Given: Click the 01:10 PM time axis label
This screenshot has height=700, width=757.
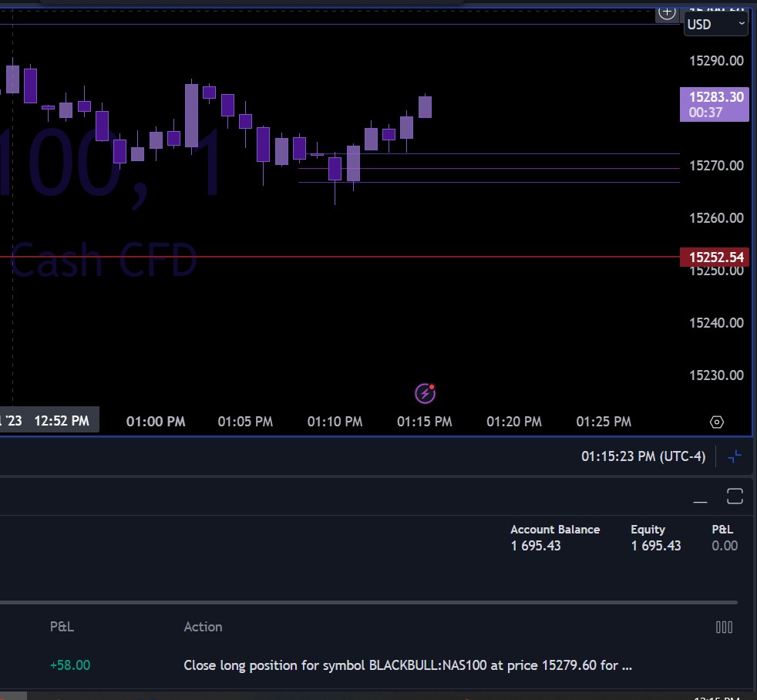Looking at the screenshot, I should click(335, 422).
